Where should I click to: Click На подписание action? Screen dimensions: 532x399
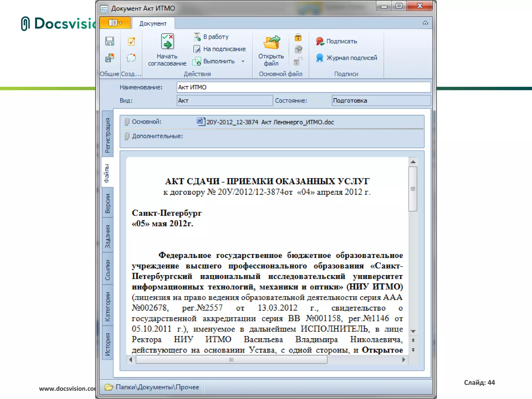pos(220,49)
